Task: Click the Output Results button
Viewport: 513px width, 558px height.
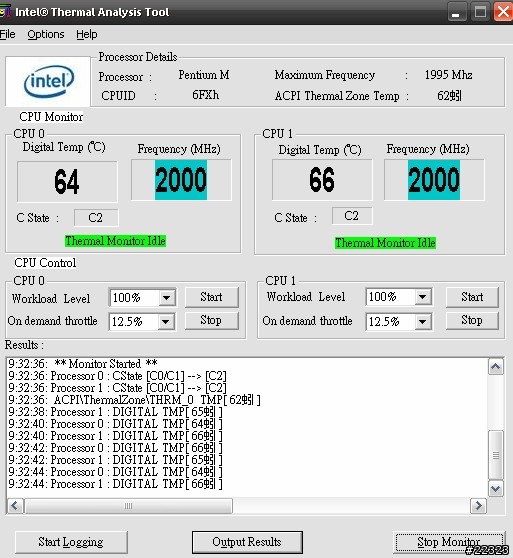Action: pyautogui.click(x=247, y=542)
